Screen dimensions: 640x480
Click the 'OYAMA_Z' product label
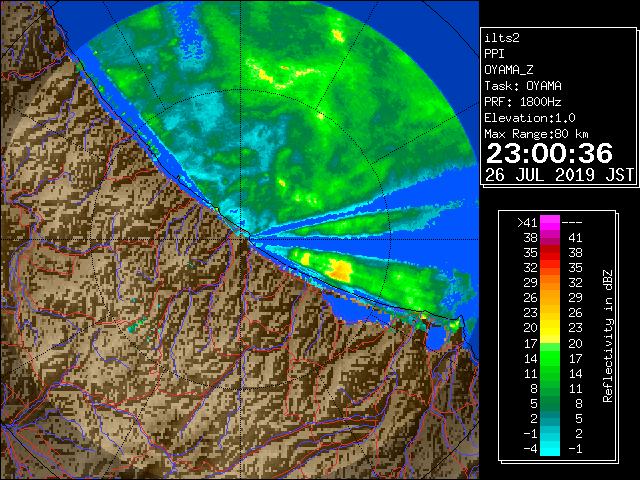[x=509, y=70]
